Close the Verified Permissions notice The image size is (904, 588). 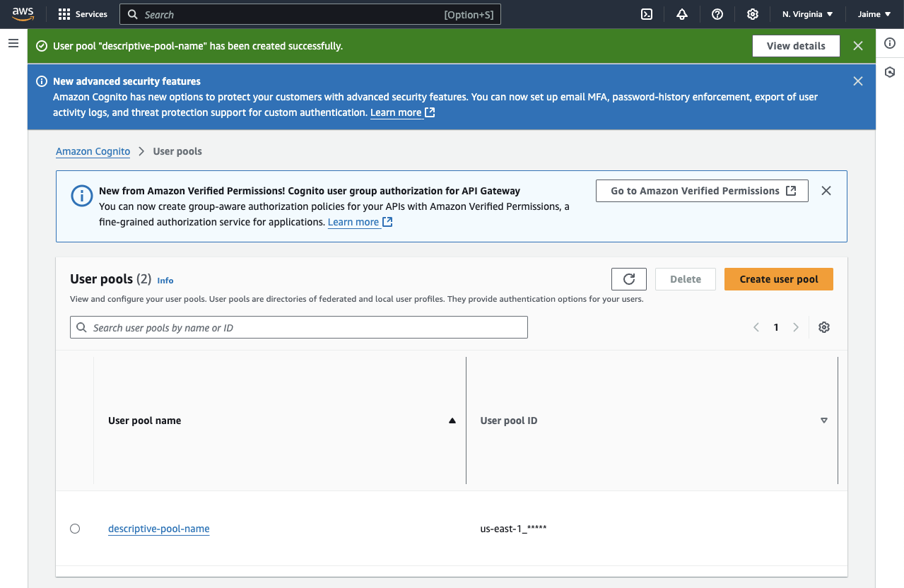click(x=826, y=191)
